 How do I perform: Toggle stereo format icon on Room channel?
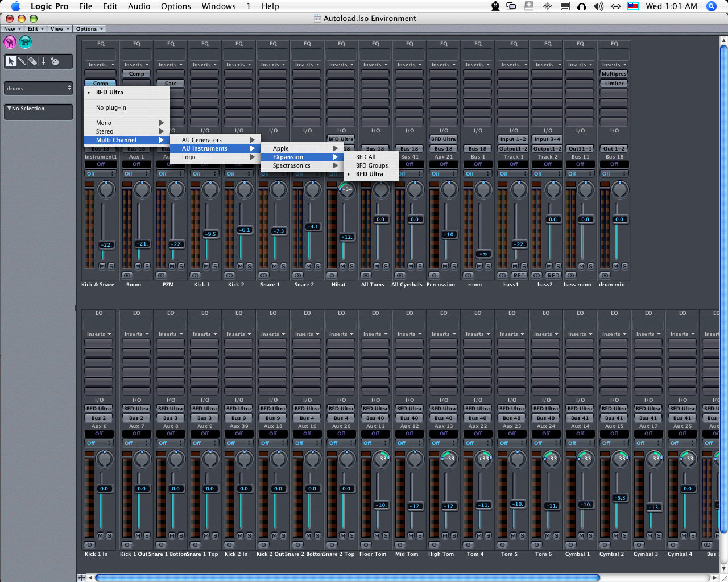pyautogui.click(x=127, y=276)
